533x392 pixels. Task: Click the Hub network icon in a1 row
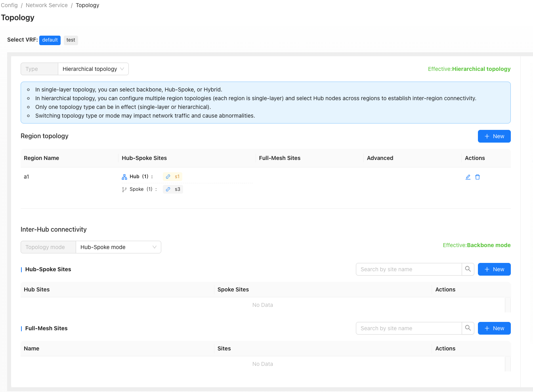pyautogui.click(x=124, y=177)
